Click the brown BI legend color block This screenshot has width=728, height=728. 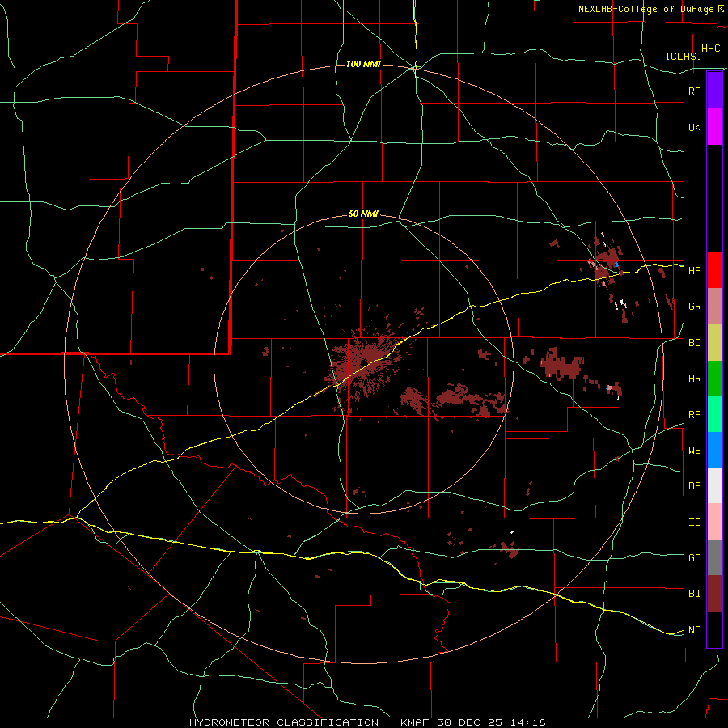[714, 594]
